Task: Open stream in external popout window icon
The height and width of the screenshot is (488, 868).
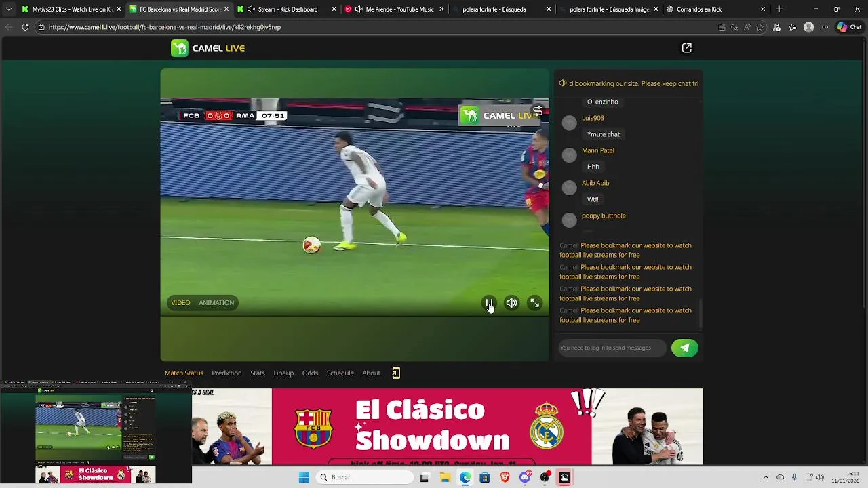Action: [686, 48]
